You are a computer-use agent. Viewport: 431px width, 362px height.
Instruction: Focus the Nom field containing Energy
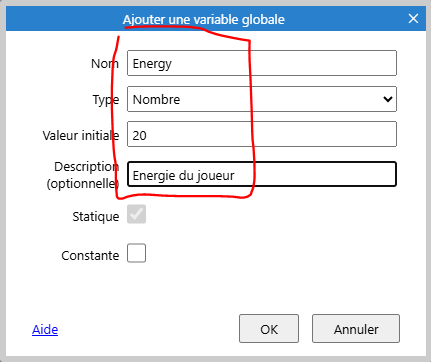click(262, 63)
